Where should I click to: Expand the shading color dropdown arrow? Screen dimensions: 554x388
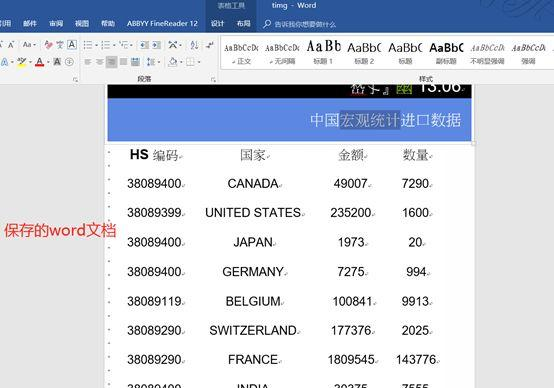pyautogui.click(x=181, y=62)
